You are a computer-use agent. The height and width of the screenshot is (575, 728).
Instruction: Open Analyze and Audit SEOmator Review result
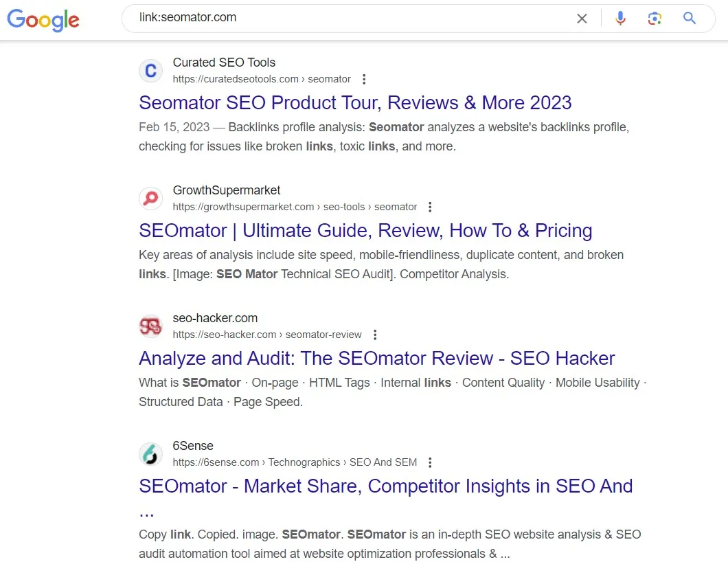(376, 358)
